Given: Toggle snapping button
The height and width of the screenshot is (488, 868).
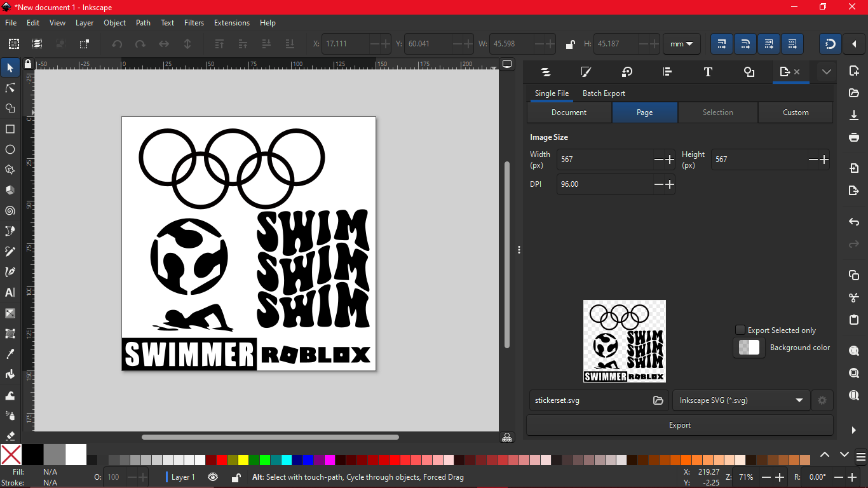Looking at the screenshot, I should pos(830,44).
